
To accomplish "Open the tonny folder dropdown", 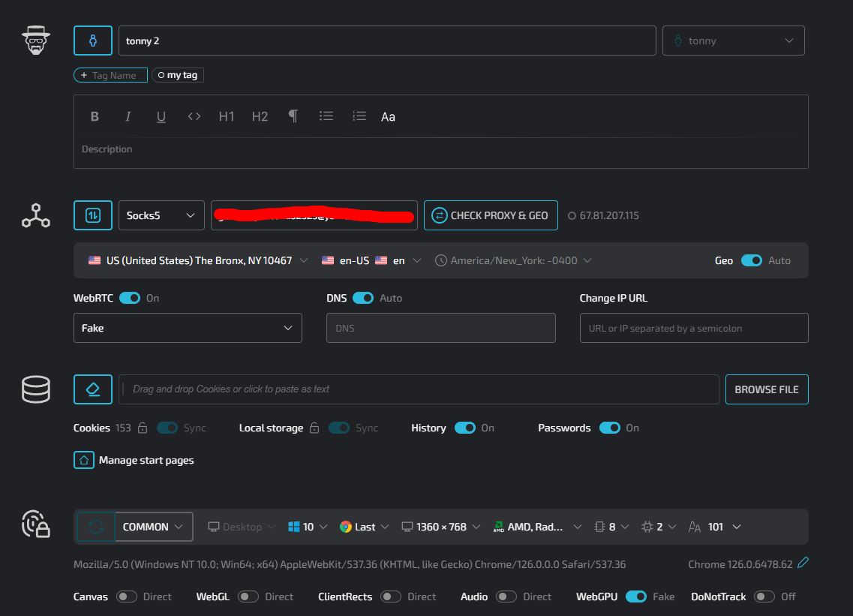I will click(x=733, y=41).
